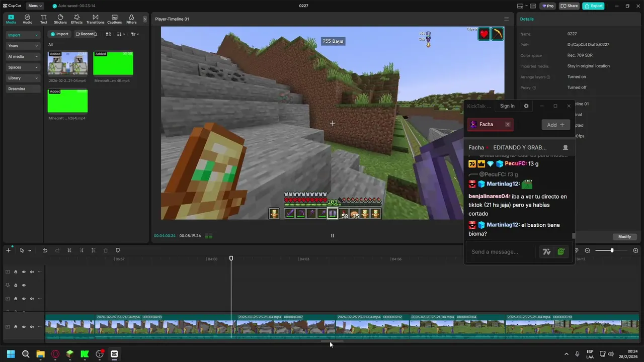Open the Dreamina section

pyautogui.click(x=23, y=88)
